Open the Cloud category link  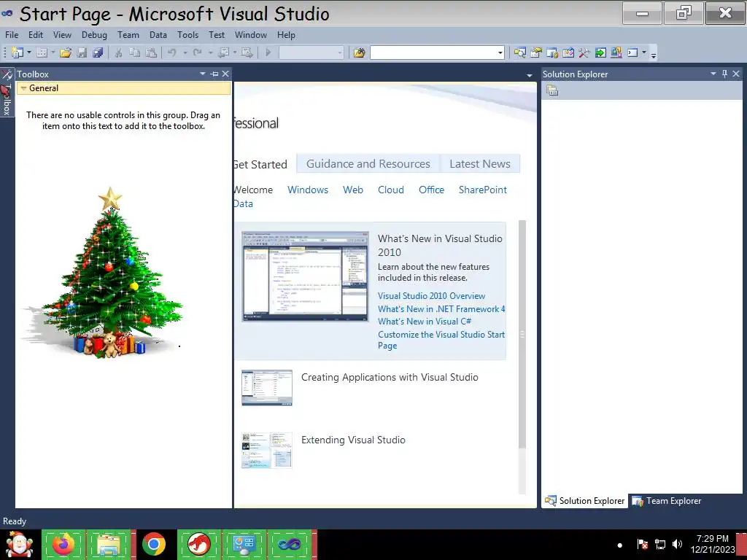[391, 190]
